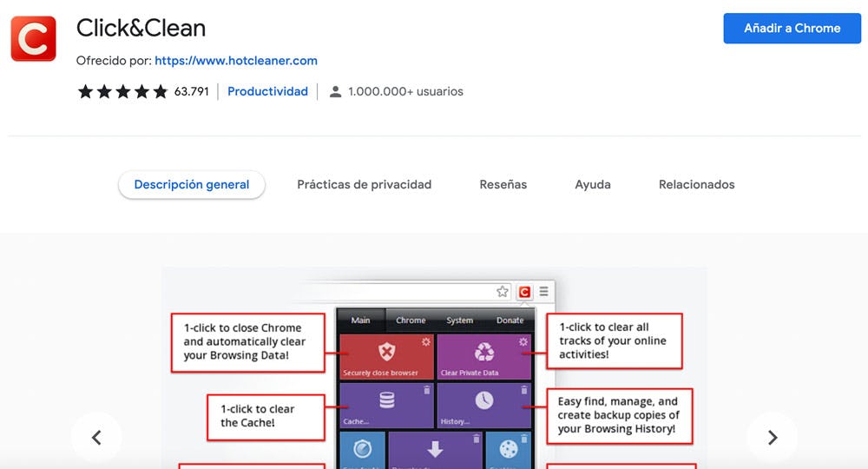The image size is (868, 469).
Task: Click gear icon on Securely close tile
Action: click(425, 342)
